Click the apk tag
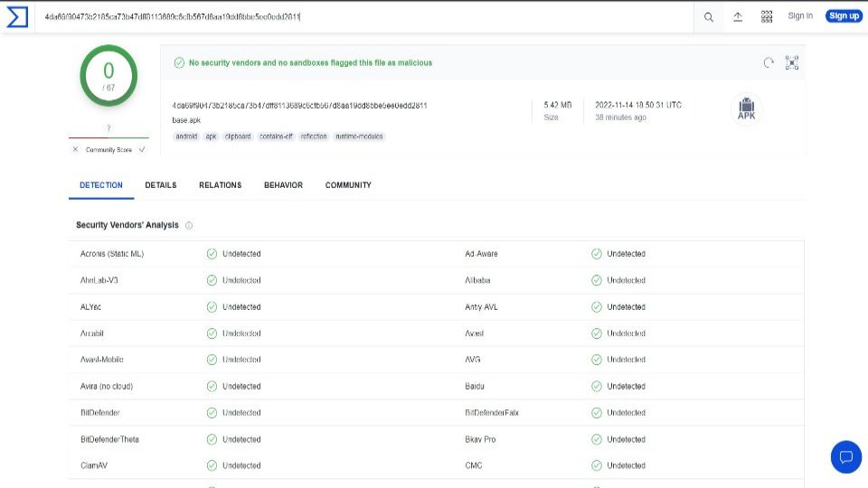 (x=211, y=136)
